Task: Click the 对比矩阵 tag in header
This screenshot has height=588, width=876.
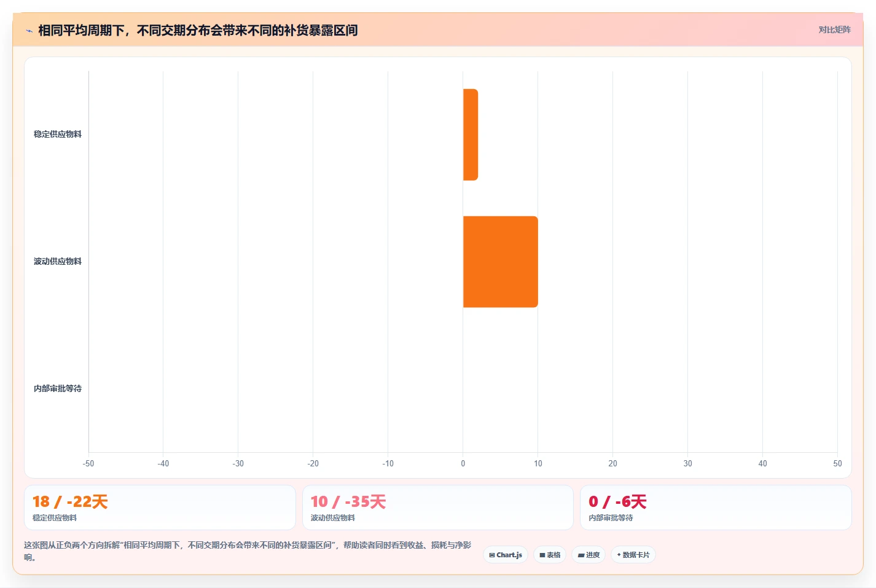Action: pos(834,29)
